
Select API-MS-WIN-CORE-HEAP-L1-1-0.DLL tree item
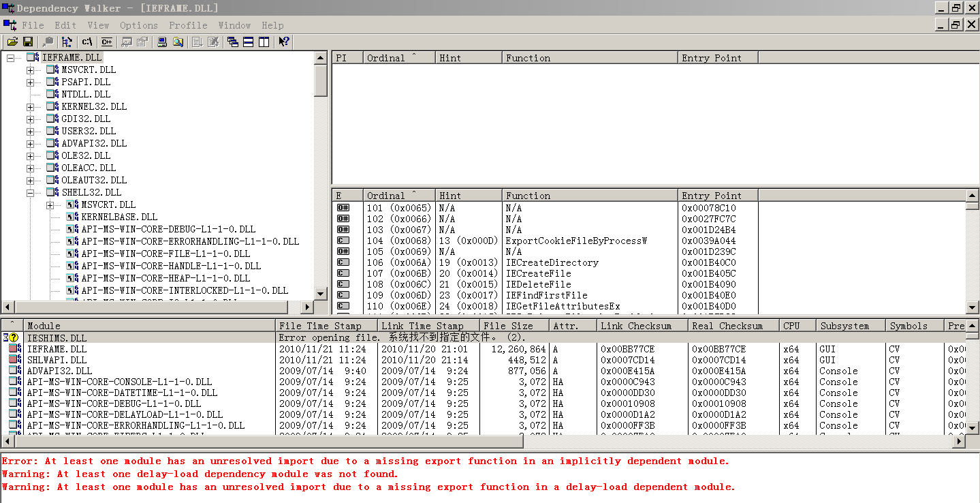165,278
